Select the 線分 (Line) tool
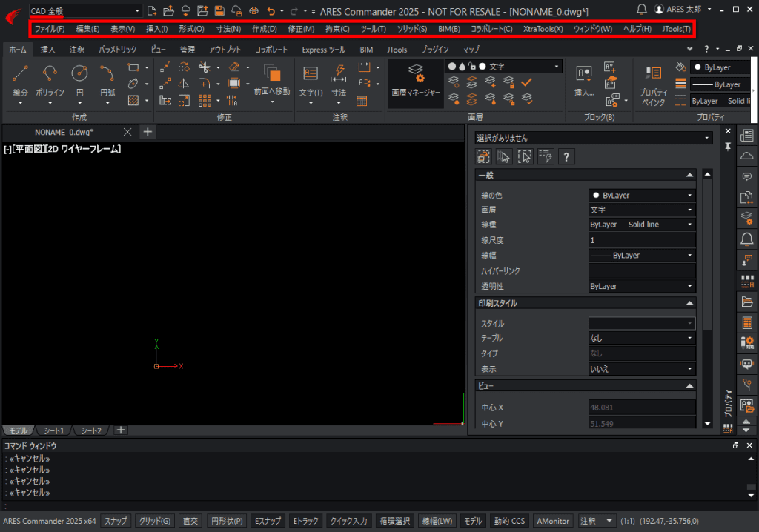Screen dimensions: 759x532 [x=20, y=74]
